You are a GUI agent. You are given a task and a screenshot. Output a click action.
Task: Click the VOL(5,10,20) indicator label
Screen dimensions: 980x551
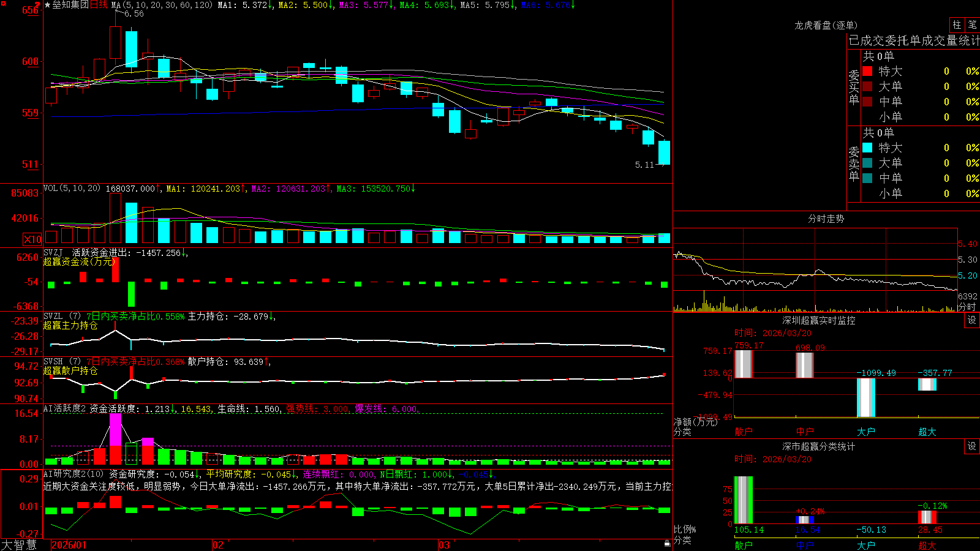[x=72, y=188]
